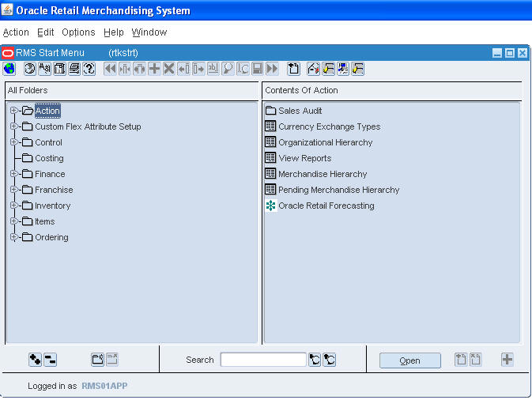Screen dimensions: 532x400
Task: Open the Options menu
Action: click(x=78, y=32)
